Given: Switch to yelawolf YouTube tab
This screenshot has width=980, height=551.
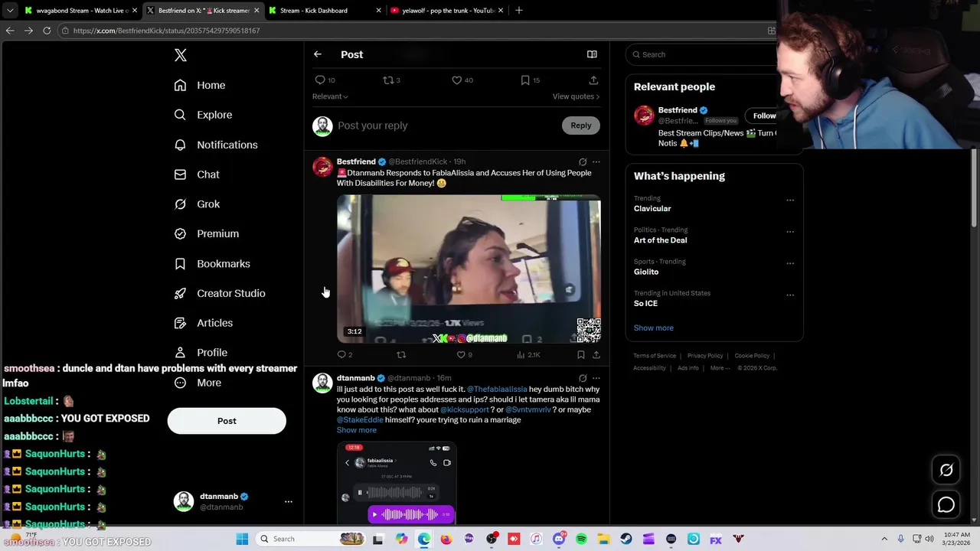Looking at the screenshot, I should click(446, 11).
